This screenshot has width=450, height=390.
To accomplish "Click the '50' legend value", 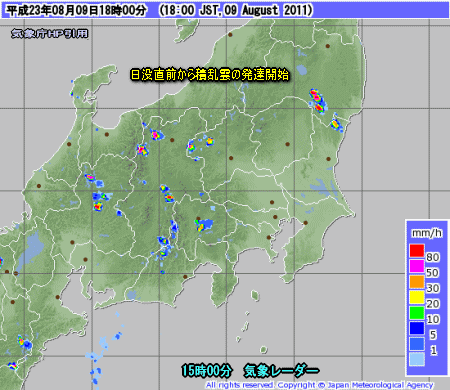I will (x=433, y=273).
